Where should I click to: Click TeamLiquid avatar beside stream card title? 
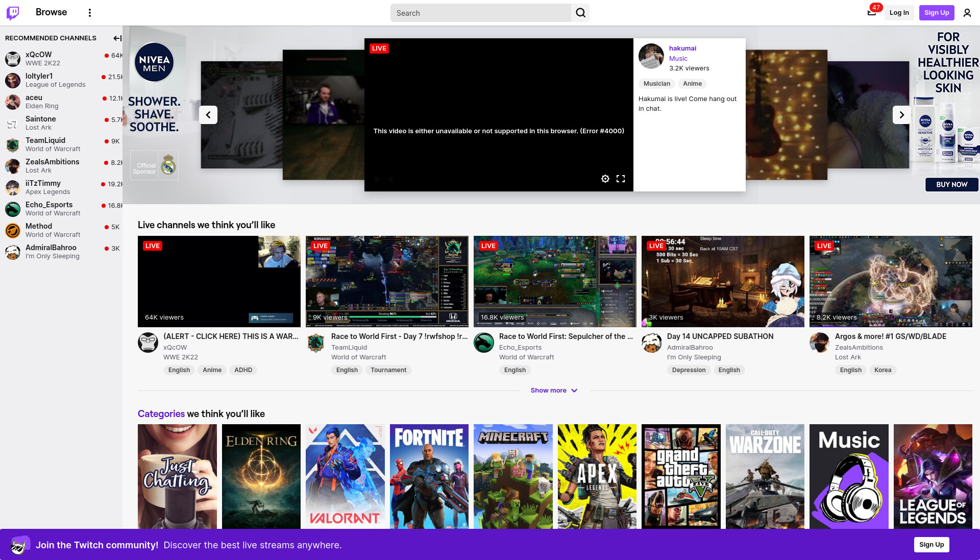tap(316, 343)
